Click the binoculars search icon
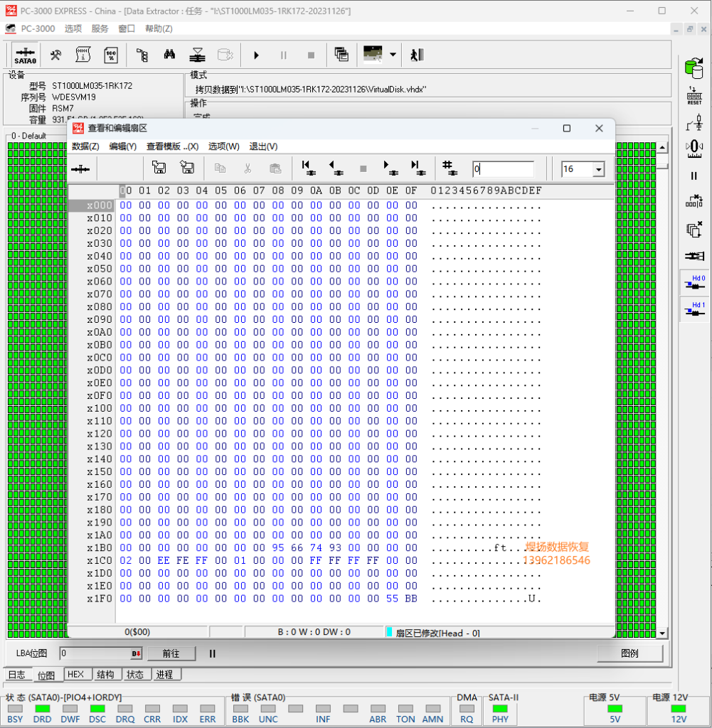The height and width of the screenshot is (728, 712). [x=169, y=55]
